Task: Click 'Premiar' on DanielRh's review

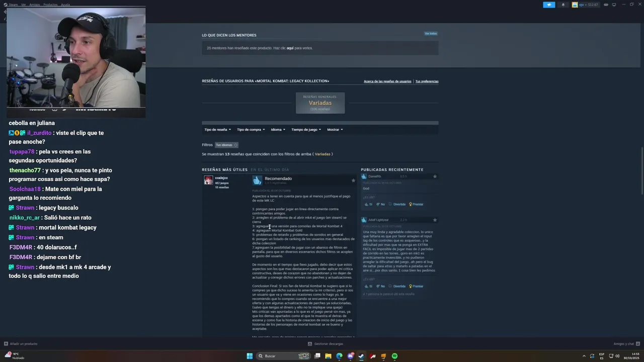Action: pos(416,205)
